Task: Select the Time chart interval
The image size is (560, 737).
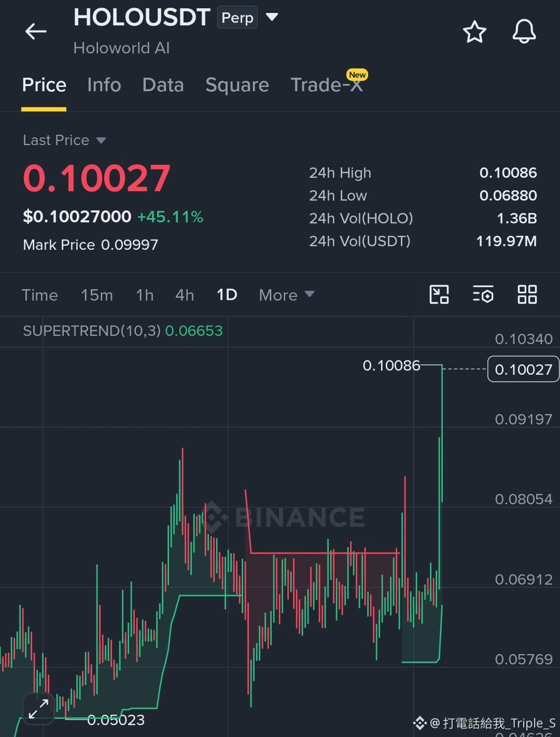Action: pos(40,295)
